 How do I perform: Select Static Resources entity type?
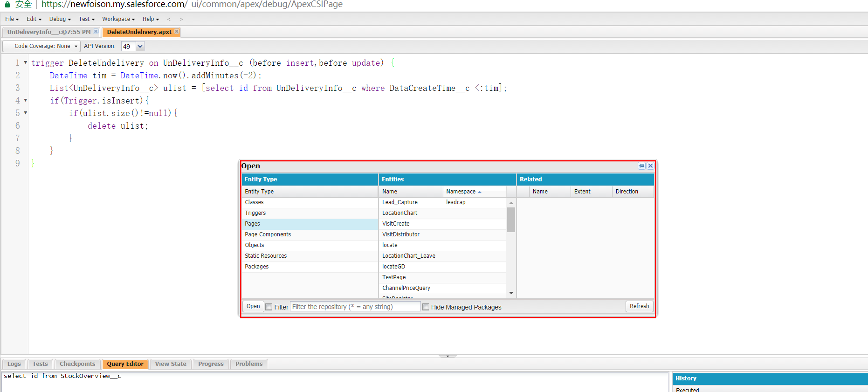(310, 256)
